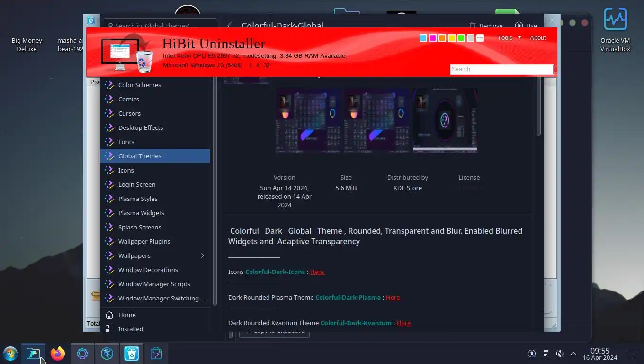Follow the Colorful-Dark-Plasma Here link
The height and width of the screenshot is (364, 644).
point(393,297)
